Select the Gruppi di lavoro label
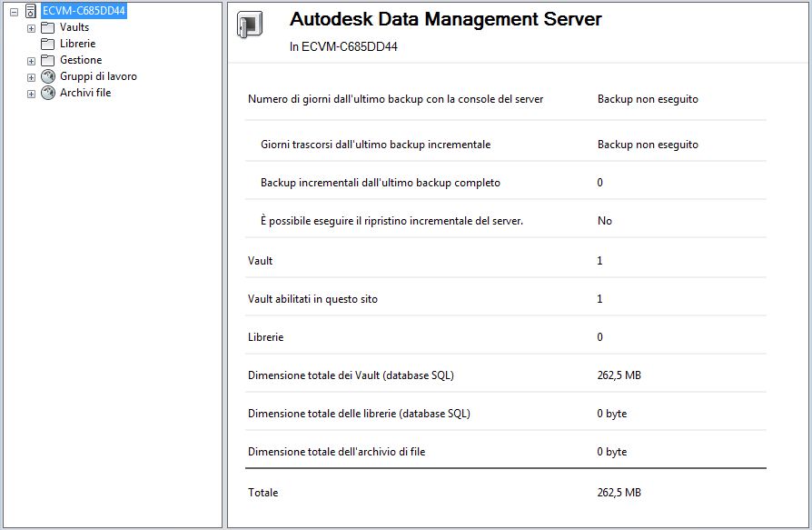812x530 pixels. [x=98, y=76]
